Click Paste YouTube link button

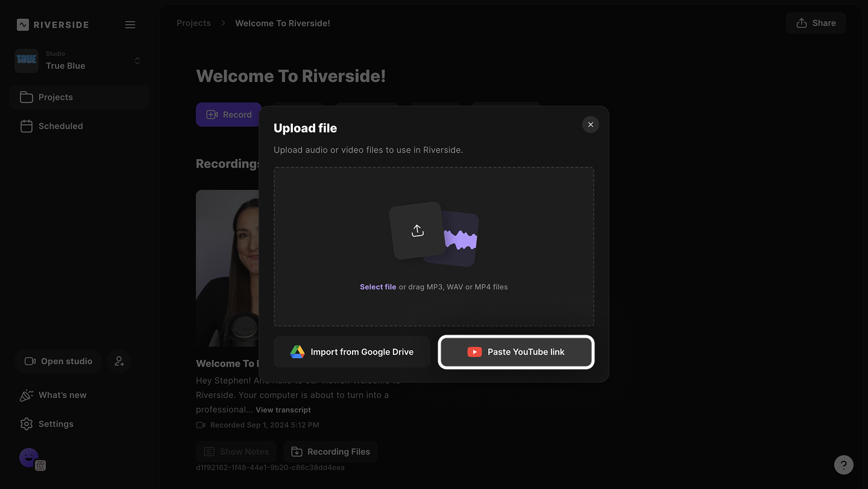click(516, 352)
